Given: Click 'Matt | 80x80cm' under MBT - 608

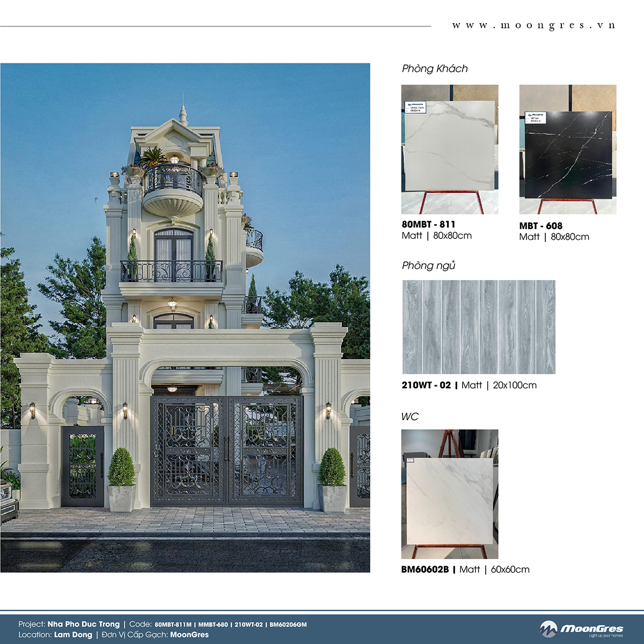Looking at the screenshot, I should click(554, 237).
